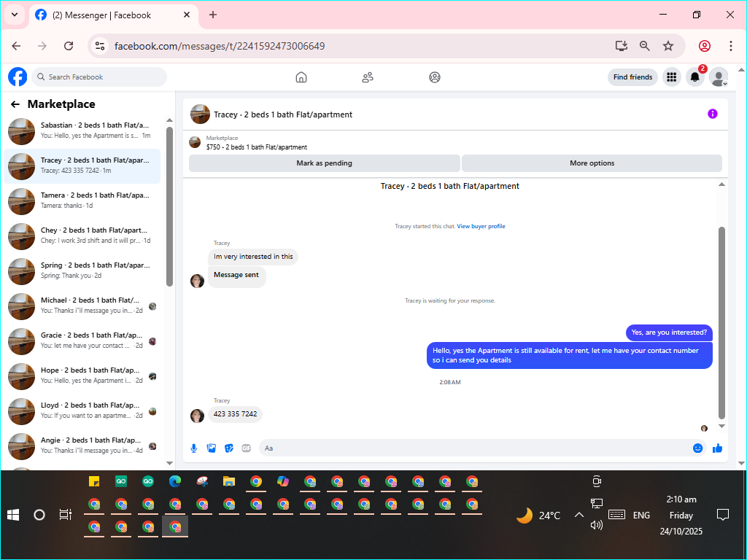Image resolution: width=747 pixels, height=560 pixels.
Task: Open the Friends icon in top navigation
Action: click(368, 77)
